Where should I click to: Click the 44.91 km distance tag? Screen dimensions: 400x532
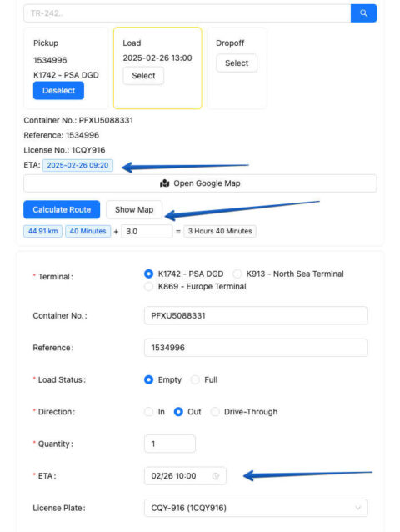pos(42,231)
